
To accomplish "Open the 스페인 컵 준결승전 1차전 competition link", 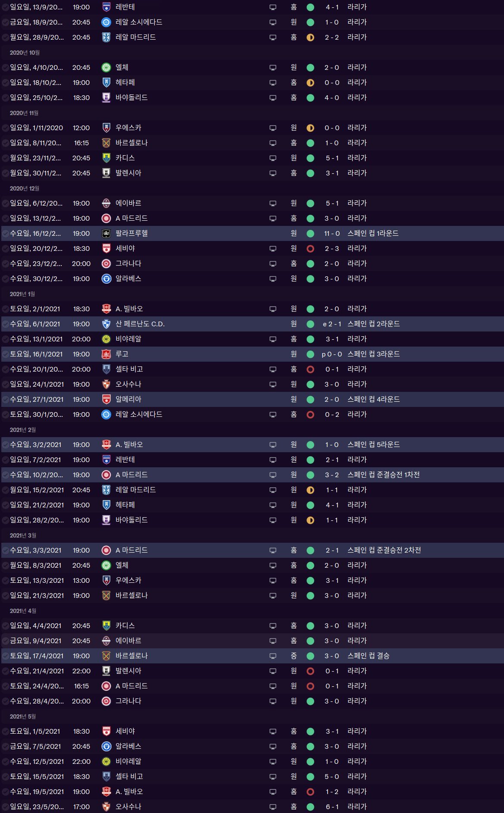I will click(x=384, y=475).
